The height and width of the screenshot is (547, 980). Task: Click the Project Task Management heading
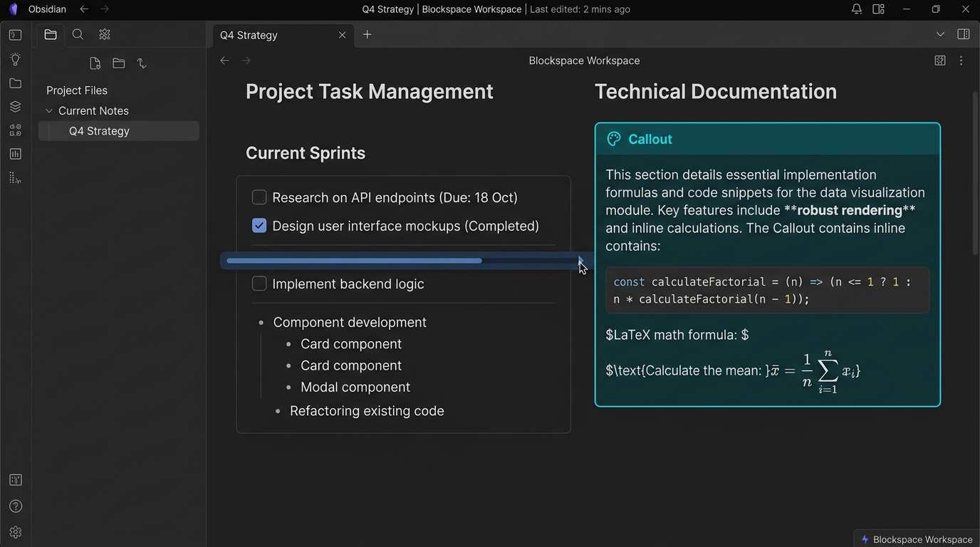tap(370, 92)
